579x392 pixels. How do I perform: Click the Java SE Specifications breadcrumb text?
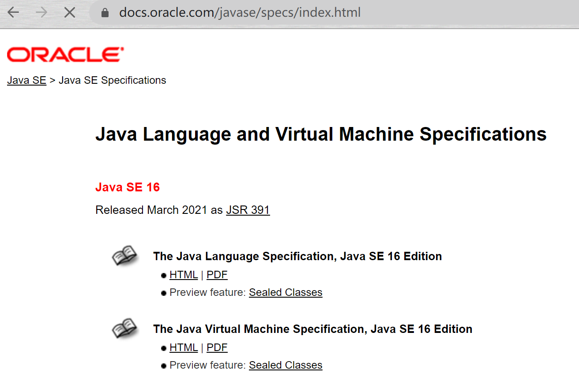click(x=113, y=80)
